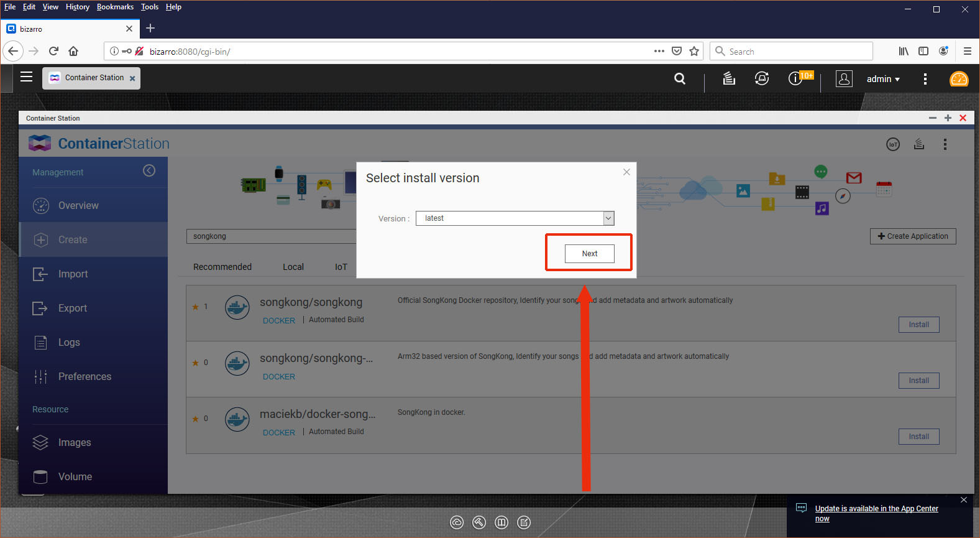The image size is (980, 538).
Task: Open the Firefox Bookmarks menu
Action: (115, 7)
